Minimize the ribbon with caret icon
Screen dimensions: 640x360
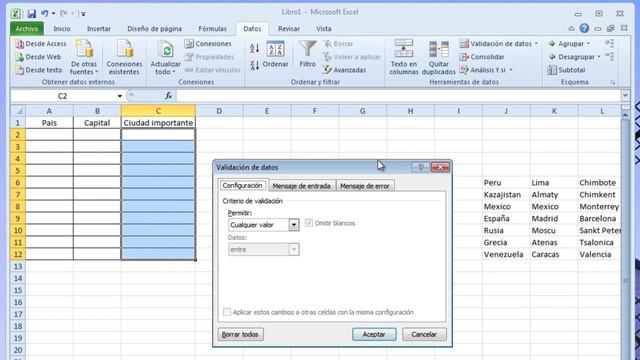pos(571,29)
